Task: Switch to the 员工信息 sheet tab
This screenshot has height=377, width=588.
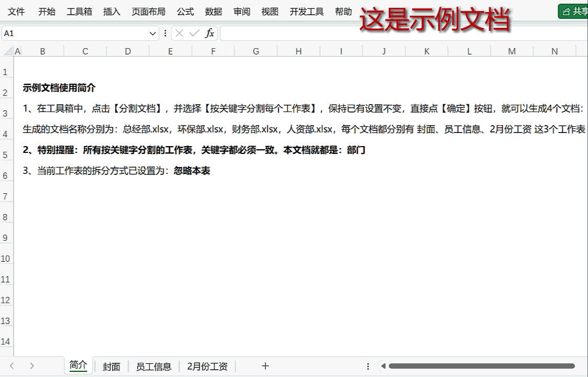Action: click(x=154, y=367)
